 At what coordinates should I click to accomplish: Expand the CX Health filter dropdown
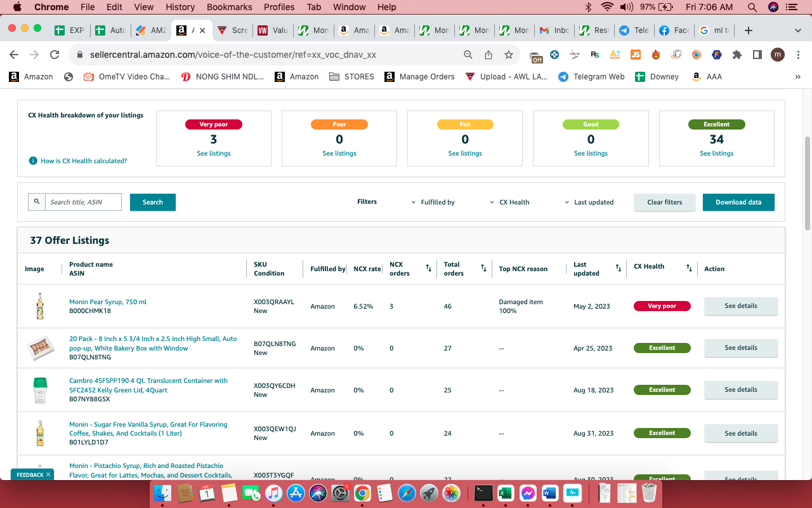pos(510,202)
